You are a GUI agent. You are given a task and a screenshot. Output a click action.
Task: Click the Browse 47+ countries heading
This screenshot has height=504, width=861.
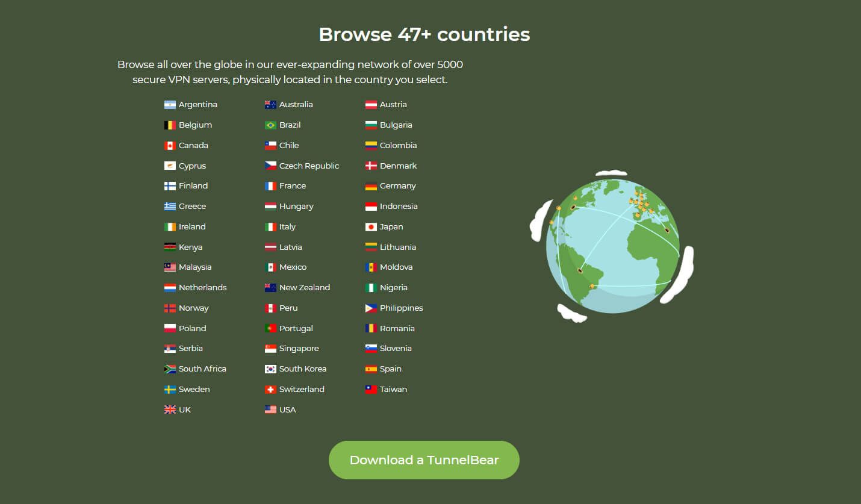(x=424, y=34)
